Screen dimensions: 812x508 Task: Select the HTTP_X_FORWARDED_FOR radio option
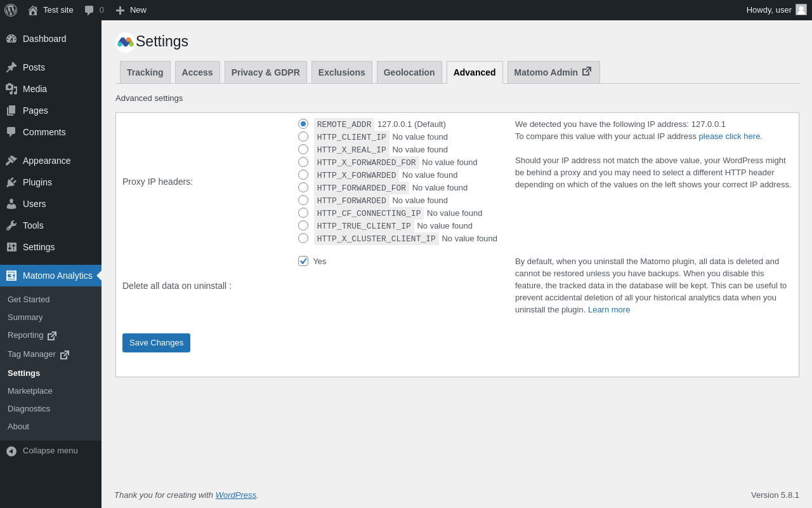303,162
